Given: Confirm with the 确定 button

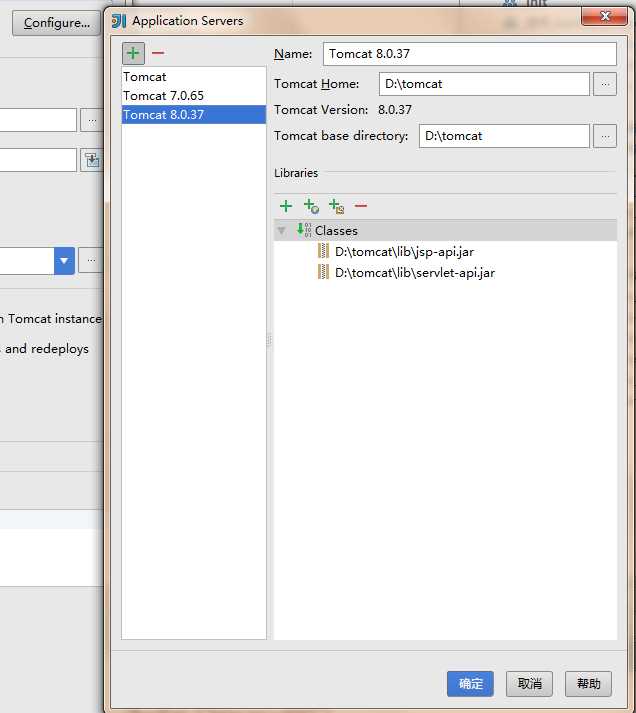Looking at the screenshot, I should pyautogui.click(x=470, y=683).
